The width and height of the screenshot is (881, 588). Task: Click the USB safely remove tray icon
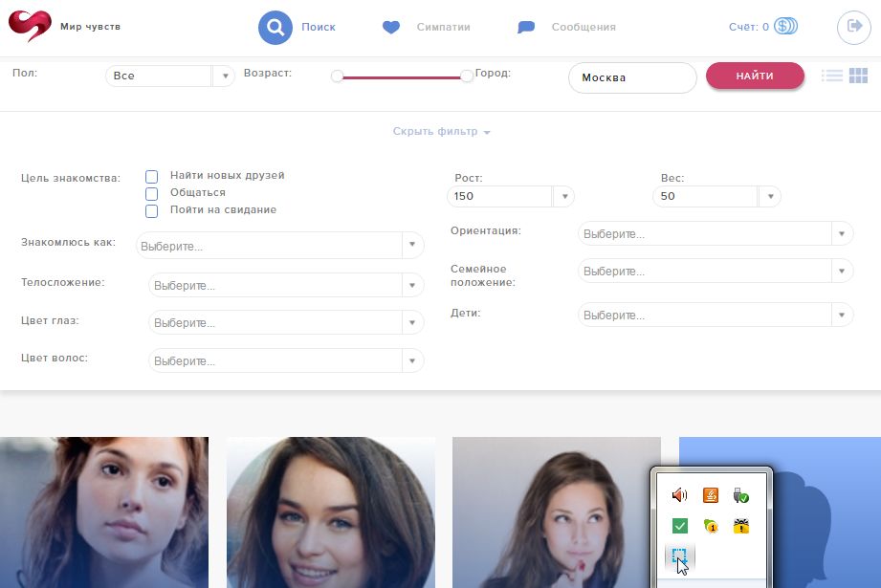[x=740, y=495]
